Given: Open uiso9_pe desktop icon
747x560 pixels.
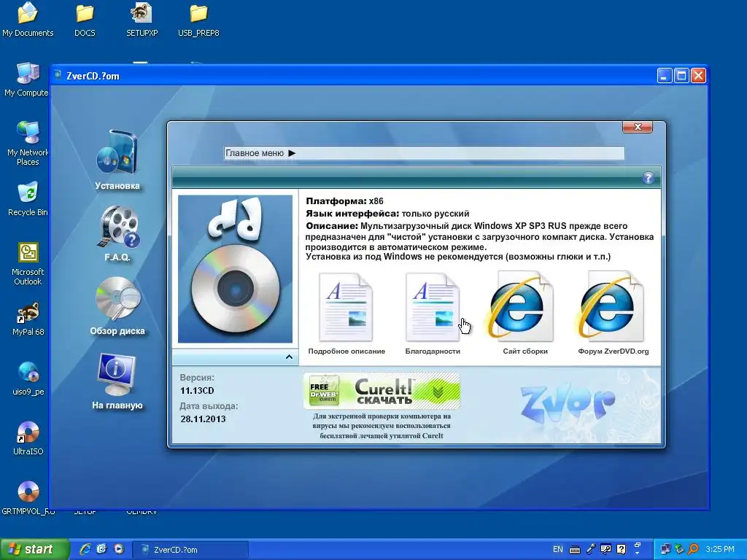Looking at the screenshot, I should click(28, 379).
